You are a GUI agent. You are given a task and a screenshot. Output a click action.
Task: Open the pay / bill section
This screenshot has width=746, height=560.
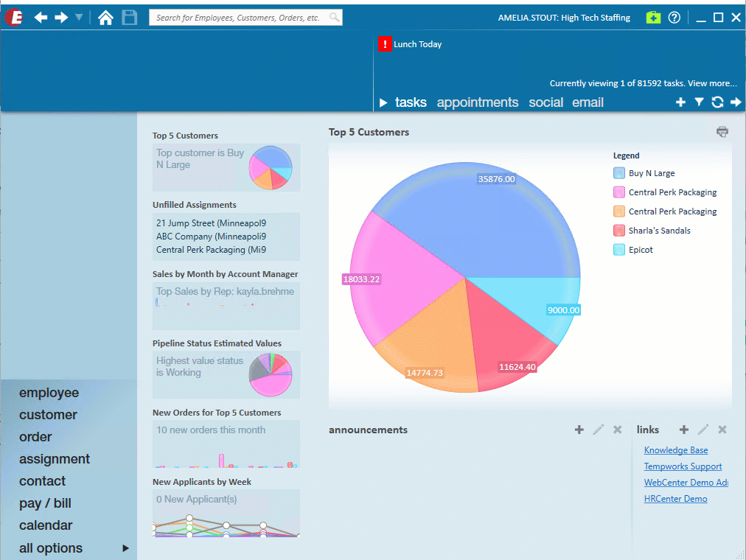45,503
